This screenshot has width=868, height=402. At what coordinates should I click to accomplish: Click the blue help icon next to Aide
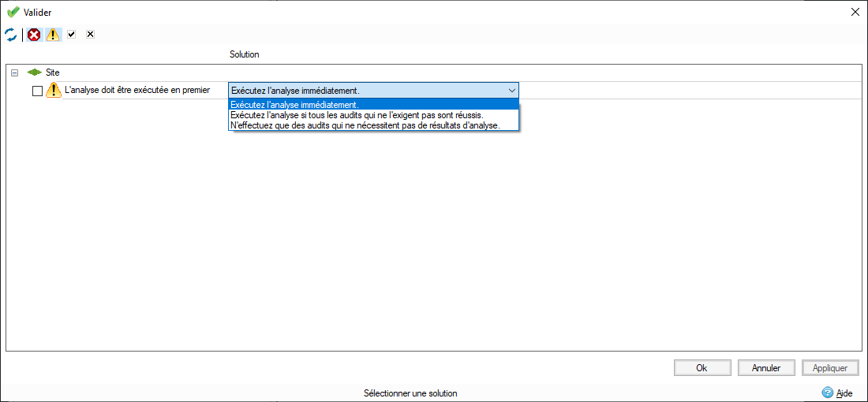click(828, 393)
